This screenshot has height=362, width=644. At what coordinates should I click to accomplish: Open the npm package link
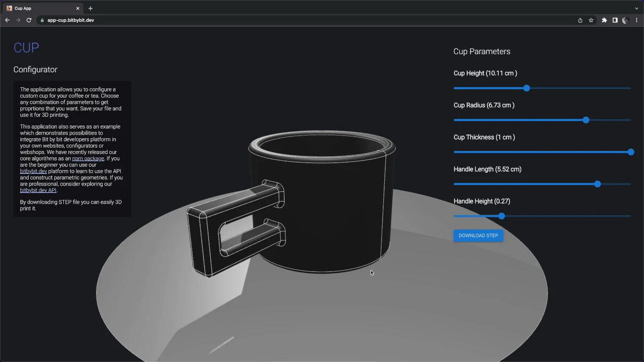(x=88, y=158)
